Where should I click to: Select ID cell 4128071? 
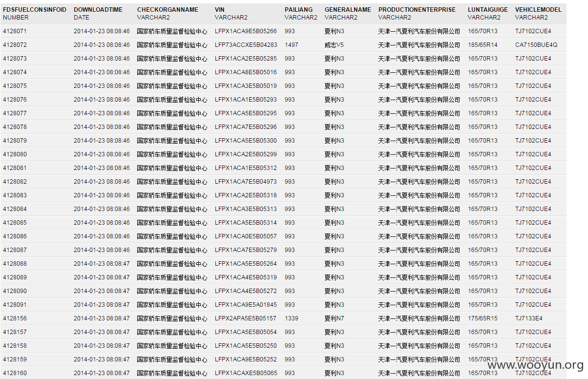(x=15, y=31)
